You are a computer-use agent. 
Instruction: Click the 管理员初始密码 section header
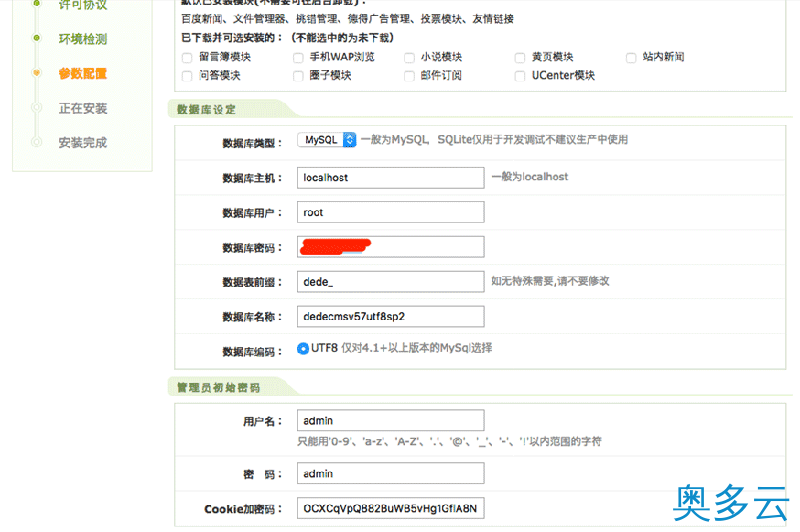pyautogui.click(x=218, y=388)
